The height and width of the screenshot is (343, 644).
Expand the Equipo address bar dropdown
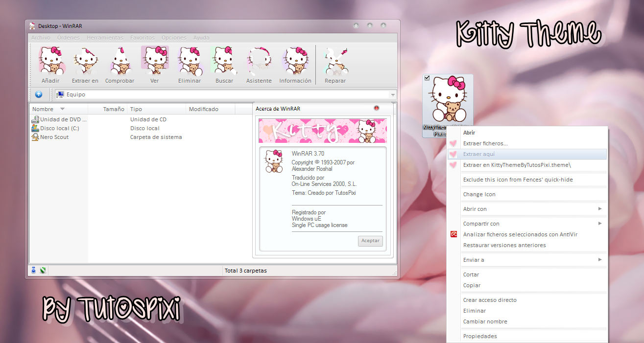click(x=393, y=95)
